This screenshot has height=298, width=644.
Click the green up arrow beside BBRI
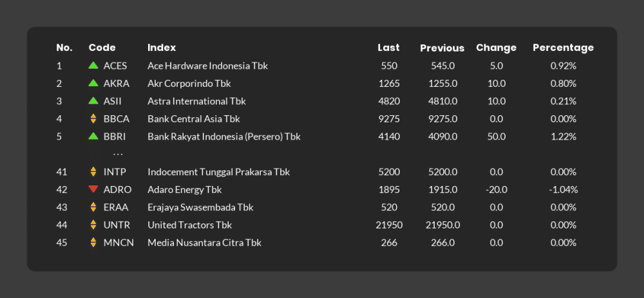(93, 136)
